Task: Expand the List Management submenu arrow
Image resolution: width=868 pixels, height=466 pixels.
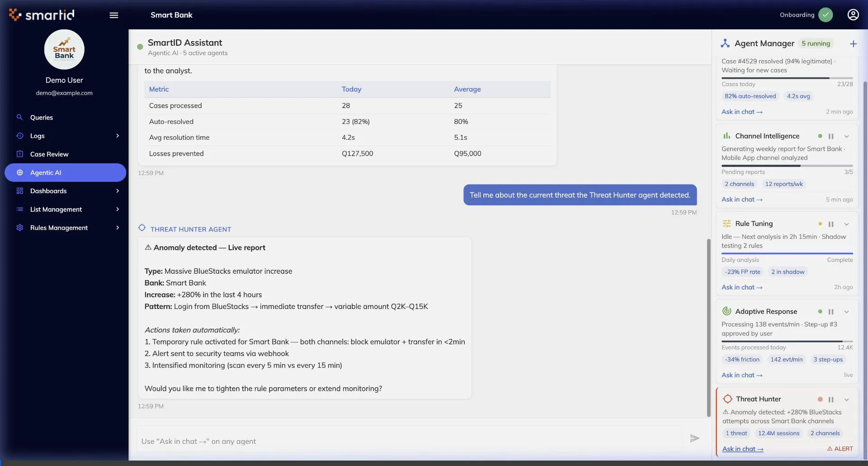Action: point(118,209)
